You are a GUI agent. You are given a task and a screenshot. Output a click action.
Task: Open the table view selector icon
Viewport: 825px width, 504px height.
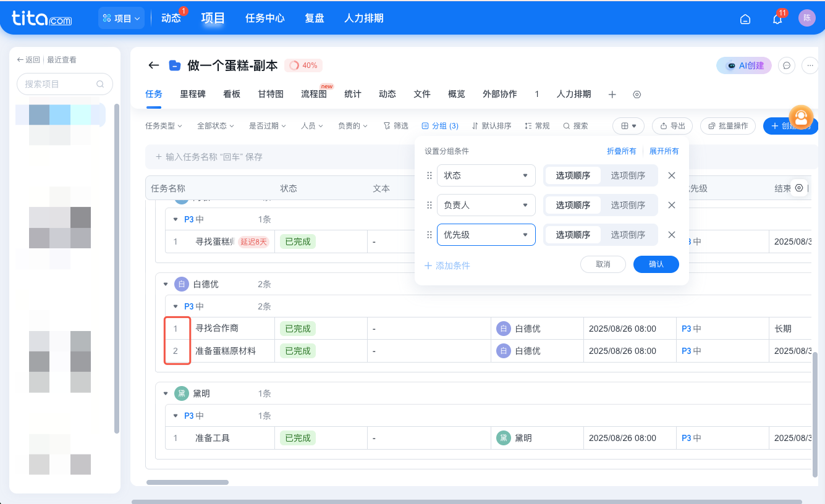click(628, 125)
